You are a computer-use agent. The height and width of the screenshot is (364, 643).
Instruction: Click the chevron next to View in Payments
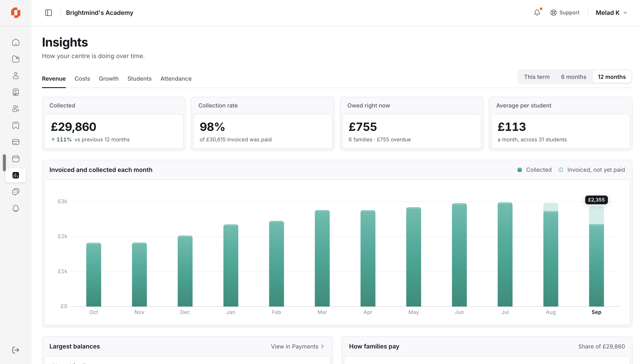tap(322, 347)
